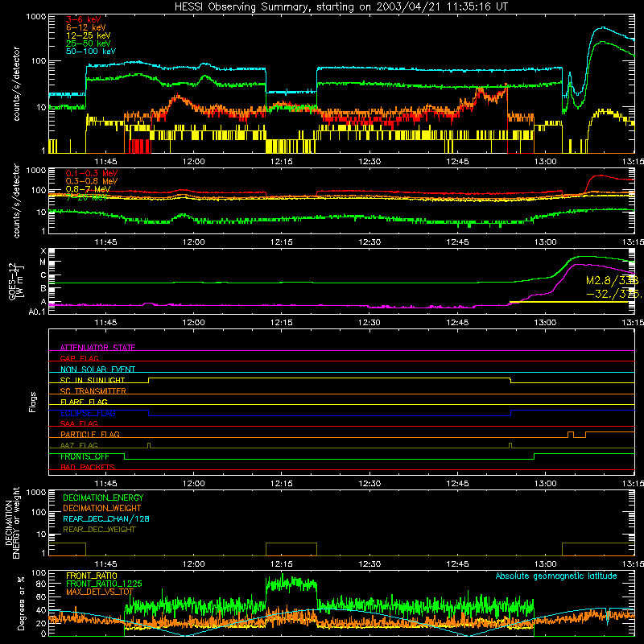
Task: Click the 0.1-0.3 MeV legend label
Action: [92, 173]
